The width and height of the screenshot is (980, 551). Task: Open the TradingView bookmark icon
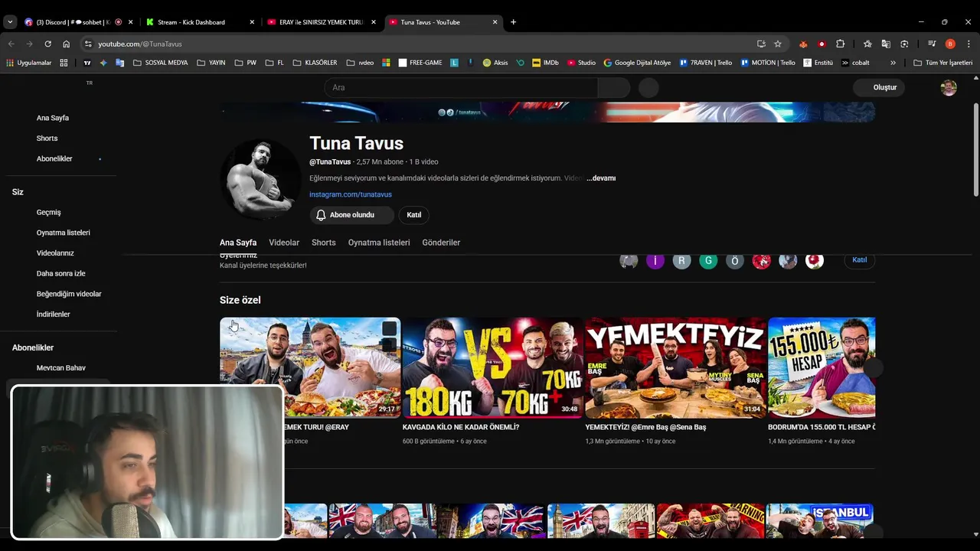87,63
